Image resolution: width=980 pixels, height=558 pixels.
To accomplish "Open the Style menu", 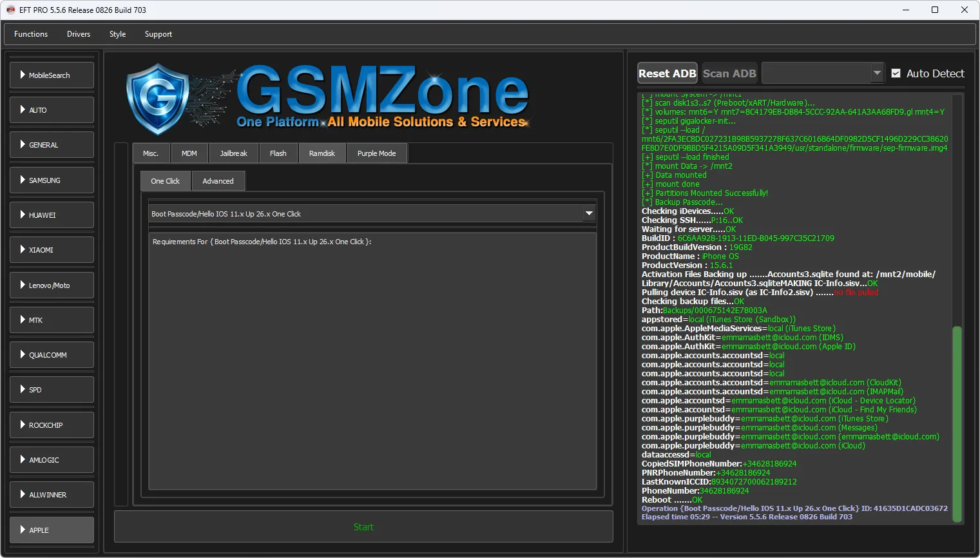I will point(117,34).
